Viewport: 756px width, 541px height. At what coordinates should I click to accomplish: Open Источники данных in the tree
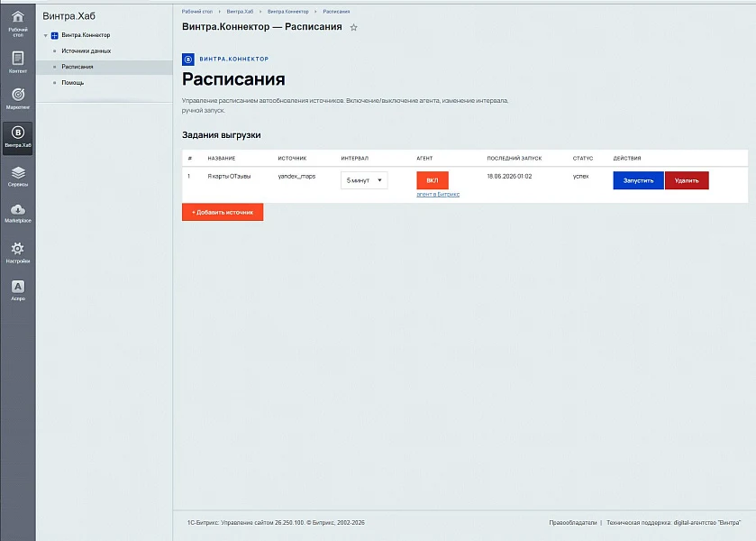87,50
